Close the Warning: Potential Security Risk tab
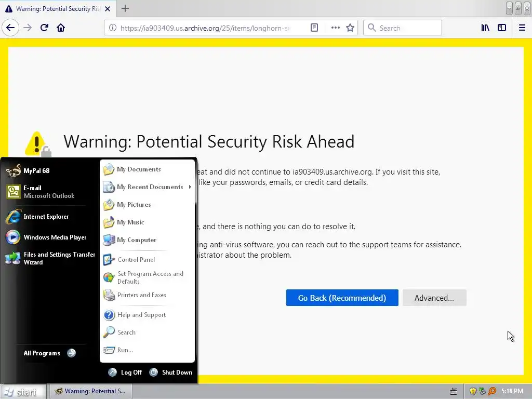The height and width of the screenshot is (399, 532). tap(108, 9)
